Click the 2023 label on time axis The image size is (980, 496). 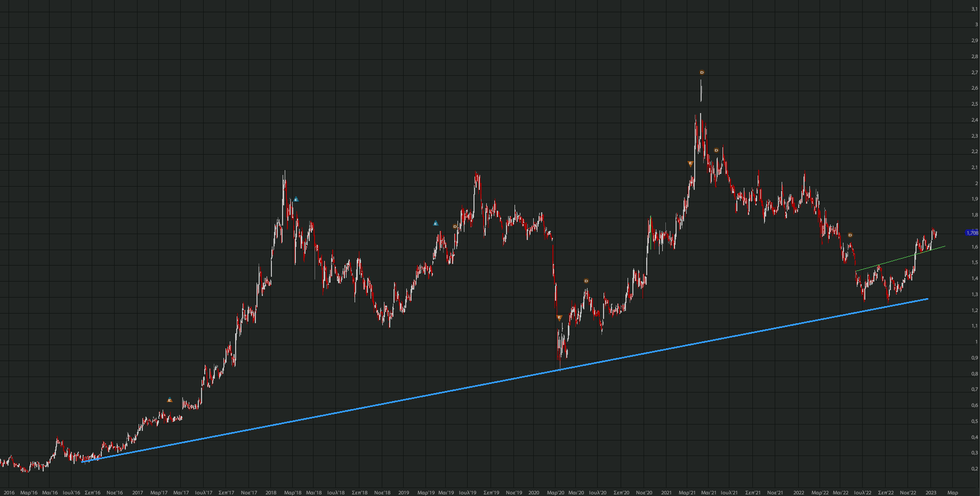coord(931,493)
